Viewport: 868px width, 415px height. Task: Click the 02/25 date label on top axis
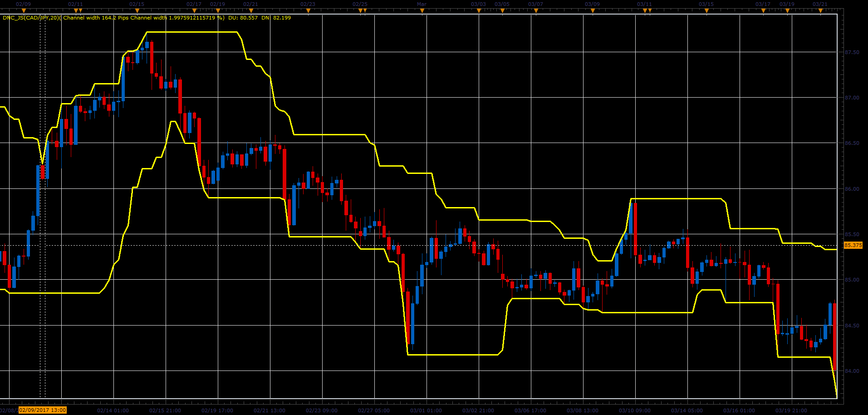pyautogui.click(x=360, y=4)
